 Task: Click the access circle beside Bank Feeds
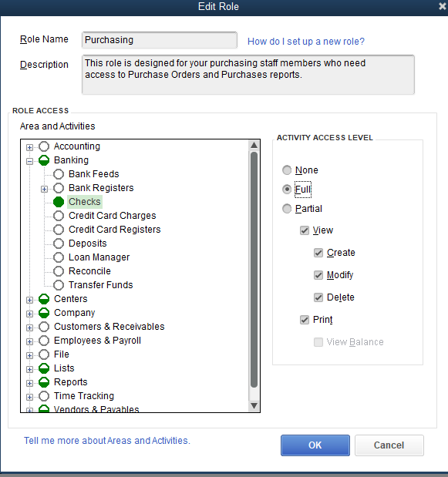coord(59,174)
